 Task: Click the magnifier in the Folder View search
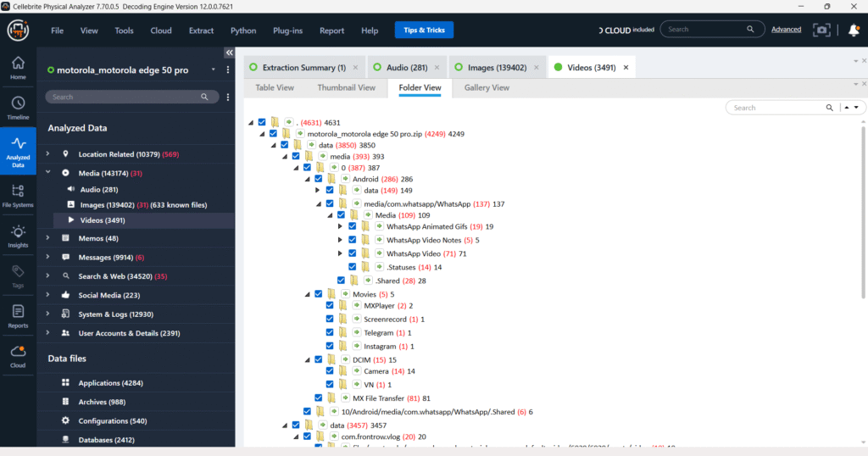click(829, 108)
